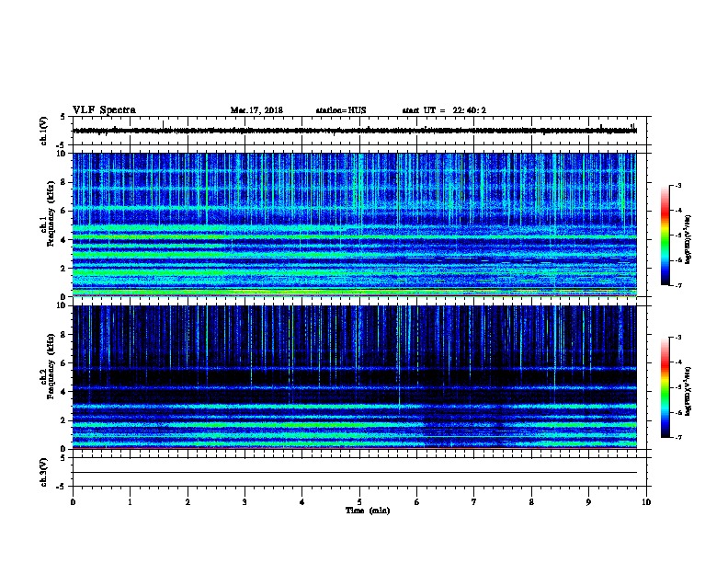Click the "-3" label on ch.1 color bar
This screenshot has height=563, width=728.
tap(677, 185)
